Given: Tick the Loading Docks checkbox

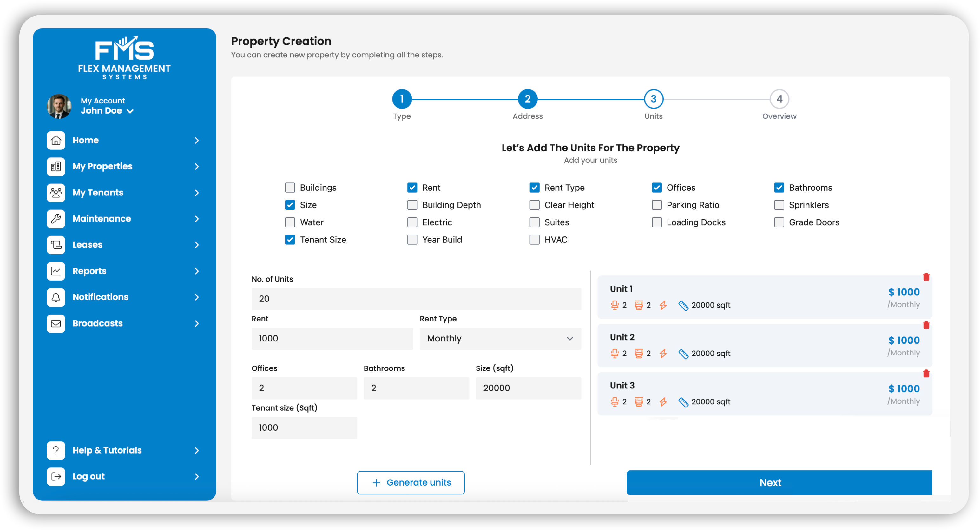Looking at the screenshot, I should point(657,222).
